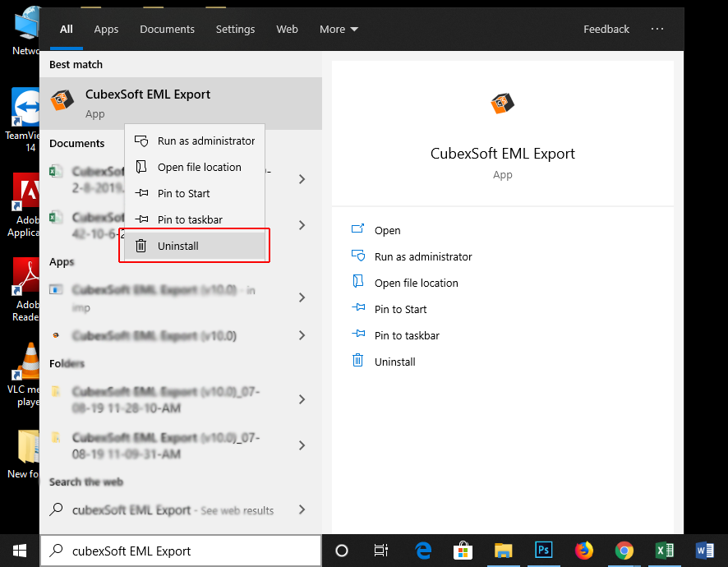Launch Firefox from taskbar

coord(584,551)
